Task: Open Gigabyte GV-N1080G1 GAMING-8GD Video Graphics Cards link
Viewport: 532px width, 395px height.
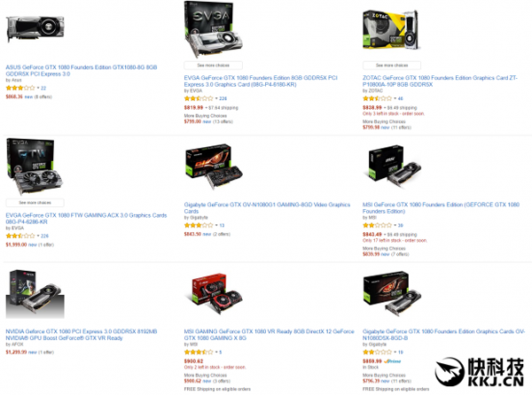Action: click(x=267, y=207)
